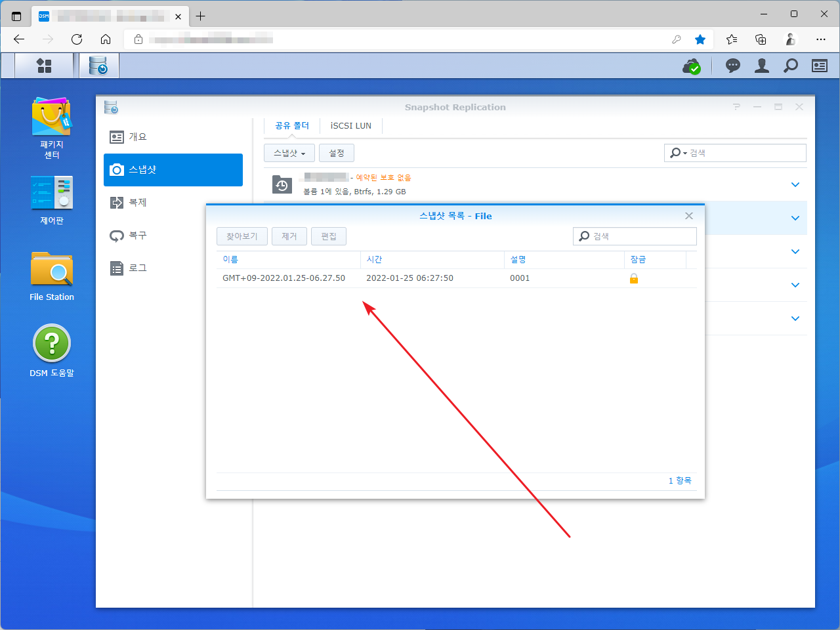The width and height of the screenshot is (840, 630).
Task: Select 스냅샷 in the sidebar
Action: pos(173,170)
